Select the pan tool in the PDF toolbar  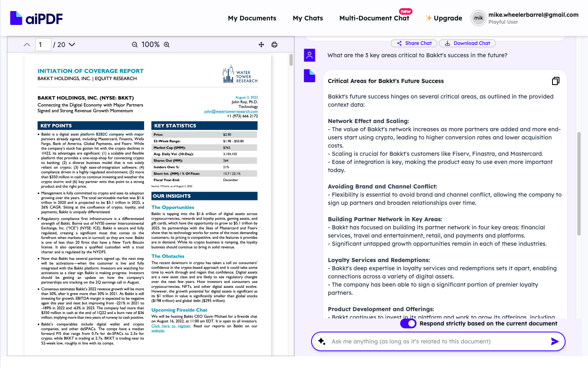[x=261, y=45]
